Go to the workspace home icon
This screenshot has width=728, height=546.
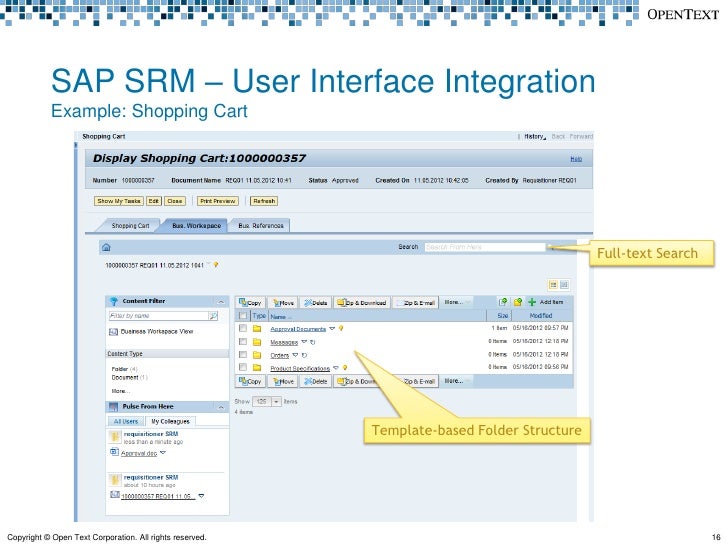pyautogui.click(x=106, y=247)
